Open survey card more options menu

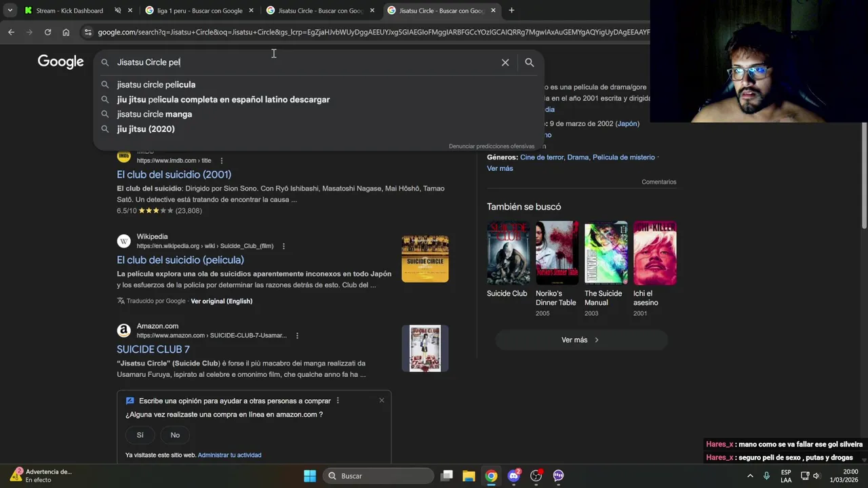[x=338, y=401]
